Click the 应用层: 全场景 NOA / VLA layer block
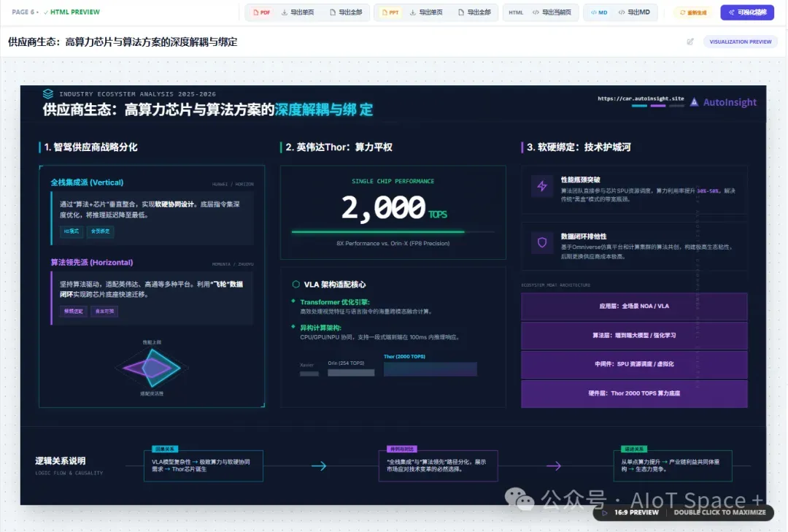 634,307
